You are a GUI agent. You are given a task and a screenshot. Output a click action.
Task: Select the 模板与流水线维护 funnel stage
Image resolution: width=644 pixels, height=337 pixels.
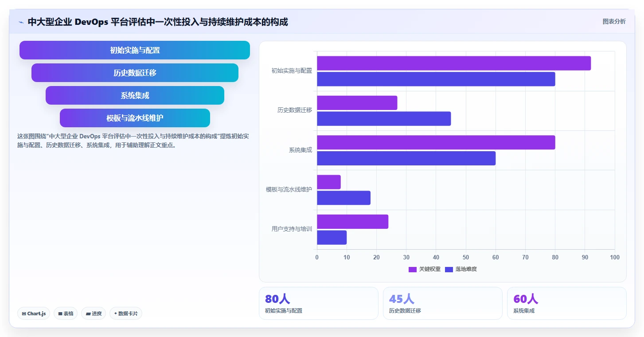pos(135,118)
